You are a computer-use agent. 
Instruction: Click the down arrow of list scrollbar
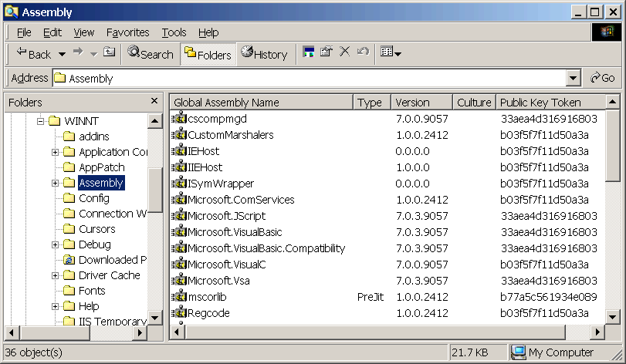coord(612,317)
